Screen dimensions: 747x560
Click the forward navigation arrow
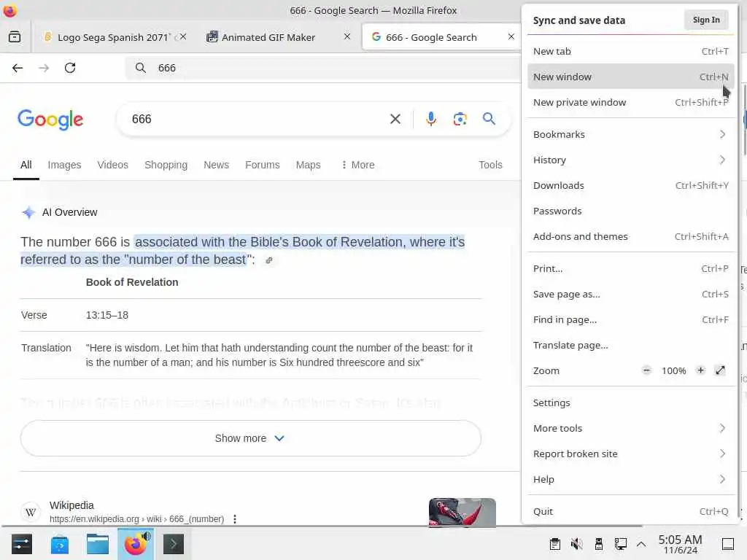click(x=44, y=68)
